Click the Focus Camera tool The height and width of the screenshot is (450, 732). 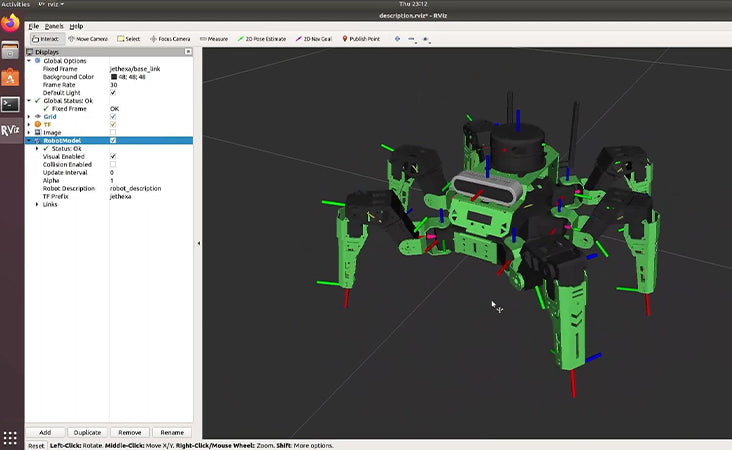170,39
